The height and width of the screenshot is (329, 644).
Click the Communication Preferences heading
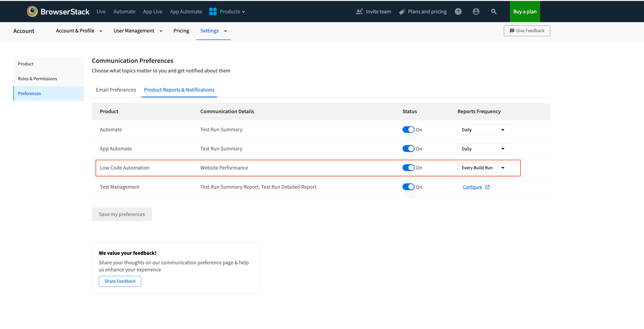(133, 61)
